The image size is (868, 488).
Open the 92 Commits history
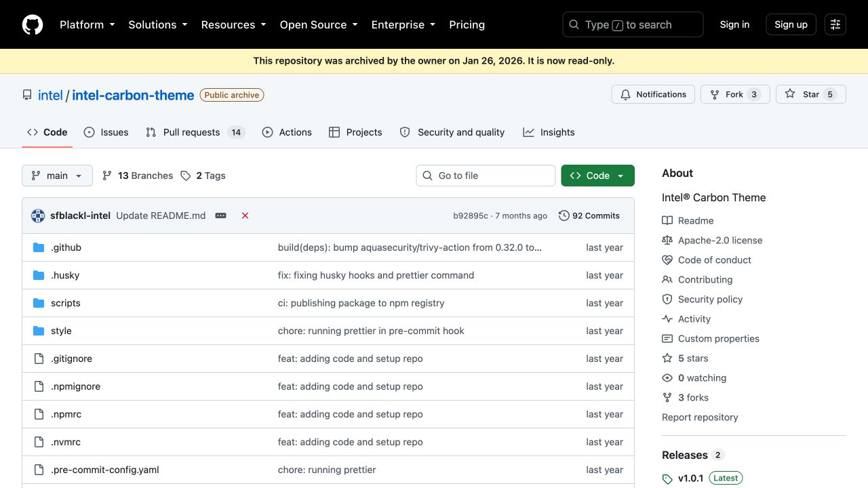[589, 216]
